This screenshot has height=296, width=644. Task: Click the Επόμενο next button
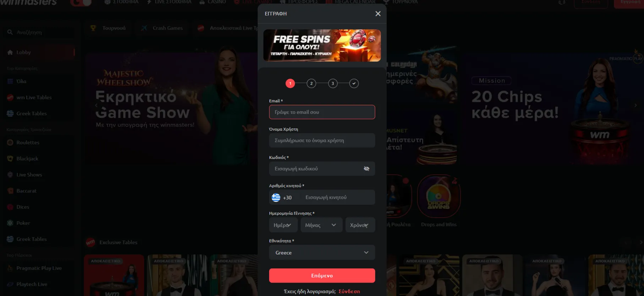[x=322, y=275]
